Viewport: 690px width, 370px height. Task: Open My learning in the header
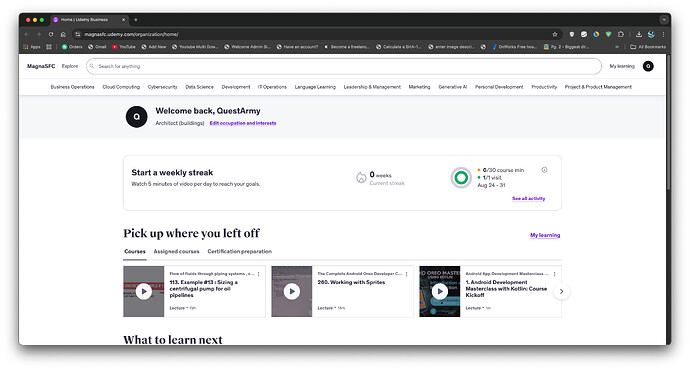622,66
